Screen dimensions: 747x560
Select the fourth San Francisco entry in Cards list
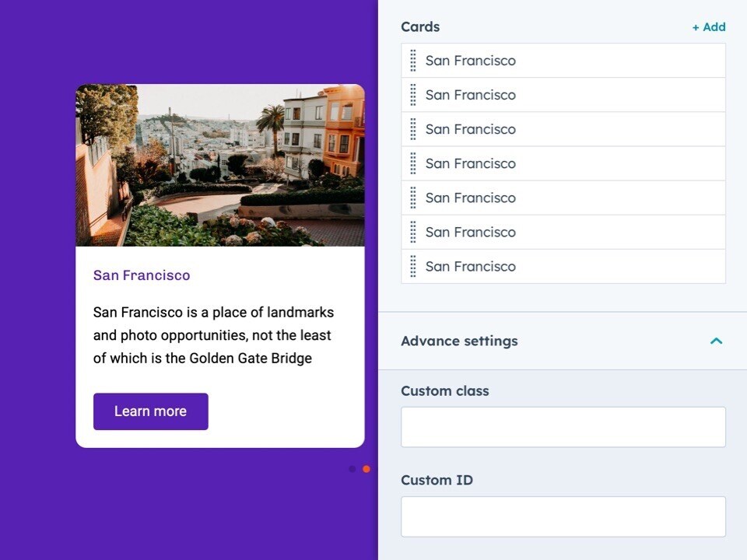(x=471, y=163)
